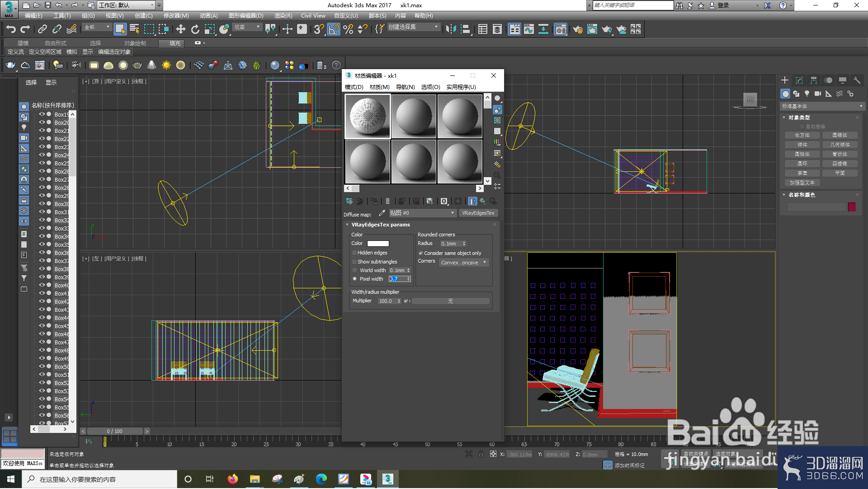The image size is (868, 489).
Task: Toggle the Multiplier map checkbox
Action: tap(406, 301)
